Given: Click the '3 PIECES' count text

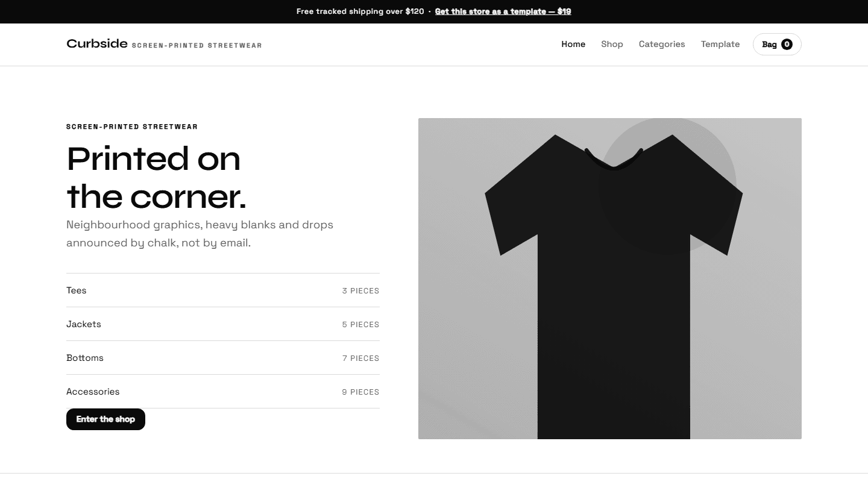Looking at the screenshot, I should click(360, 291).
